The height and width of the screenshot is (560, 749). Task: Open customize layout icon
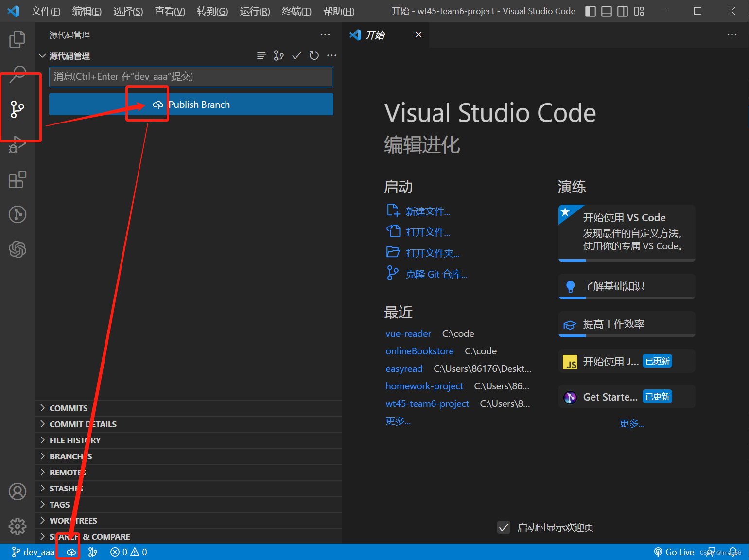point(639,11)
